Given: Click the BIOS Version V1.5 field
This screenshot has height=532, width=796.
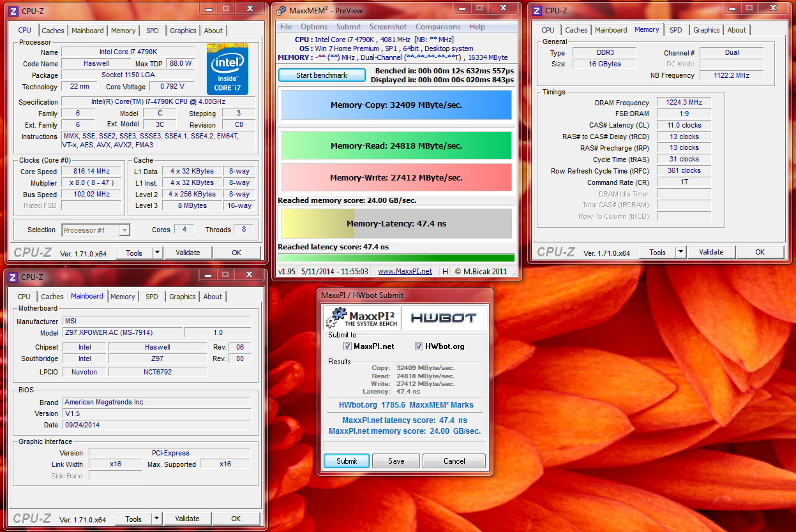Looking at the screenshot, I should coord(156,413).
